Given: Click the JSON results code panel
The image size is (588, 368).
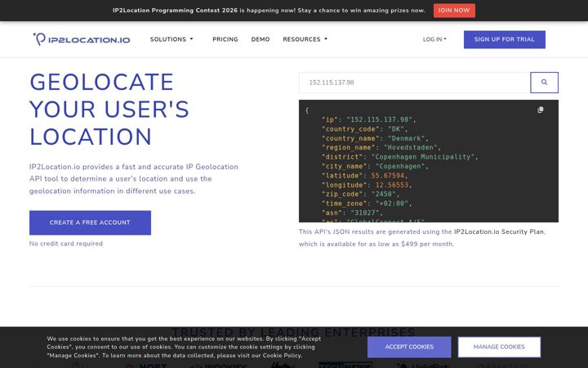Looking at the screenshot, I should (429, 161).
